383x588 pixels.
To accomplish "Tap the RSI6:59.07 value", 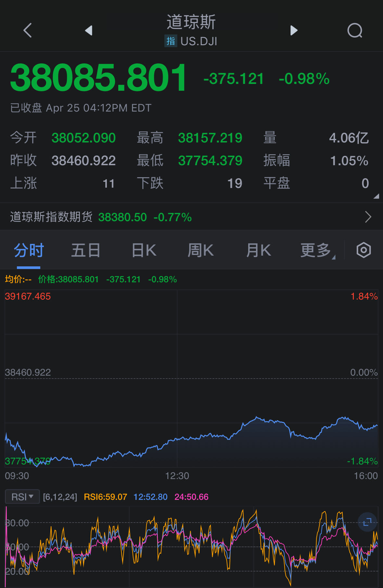I will click(x=106, y=497).
